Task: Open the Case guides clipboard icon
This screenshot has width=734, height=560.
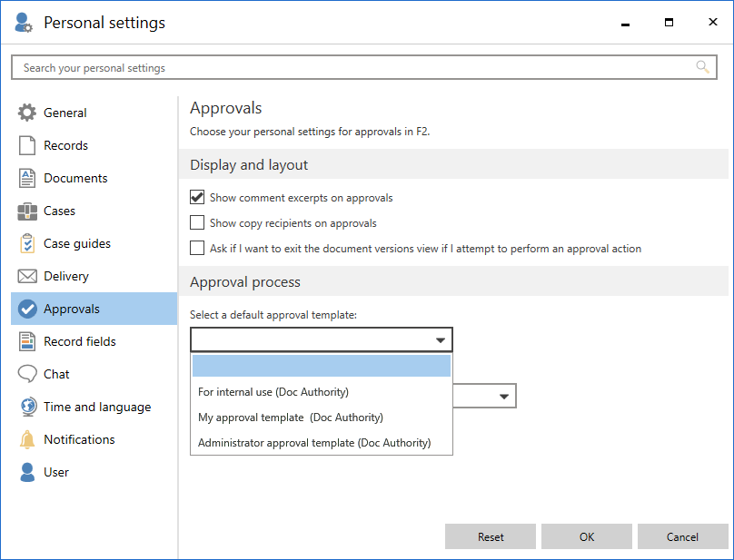Action: coord(27,244)
